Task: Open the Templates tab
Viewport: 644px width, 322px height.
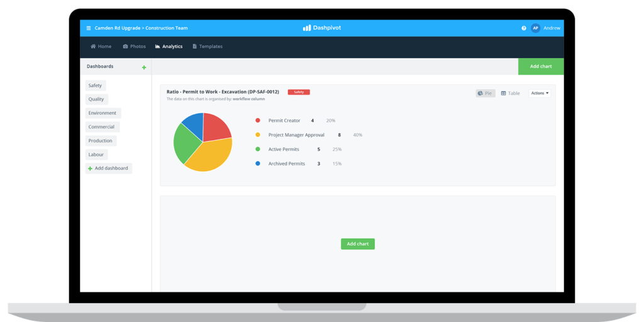Action: (x=208, y=47)
